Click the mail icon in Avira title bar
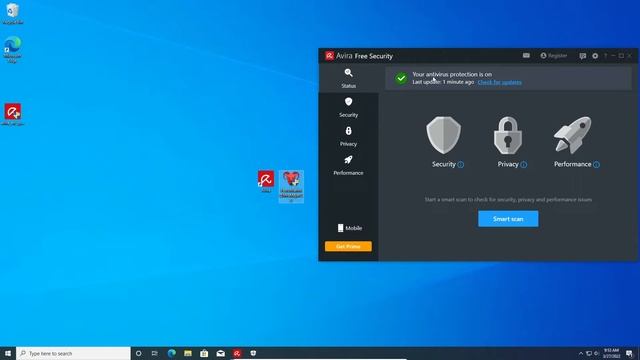Image resolution: width=640 pixels, height=360 pixels. pos(526,56)
